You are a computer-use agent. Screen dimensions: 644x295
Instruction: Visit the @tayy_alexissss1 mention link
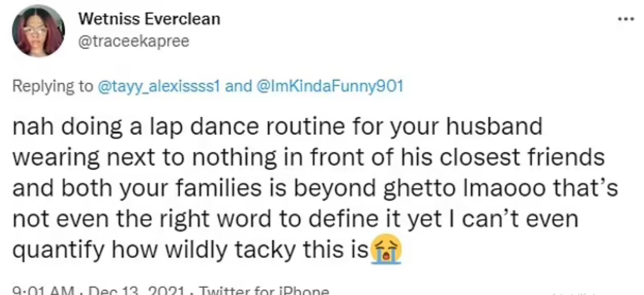point(159,86)
